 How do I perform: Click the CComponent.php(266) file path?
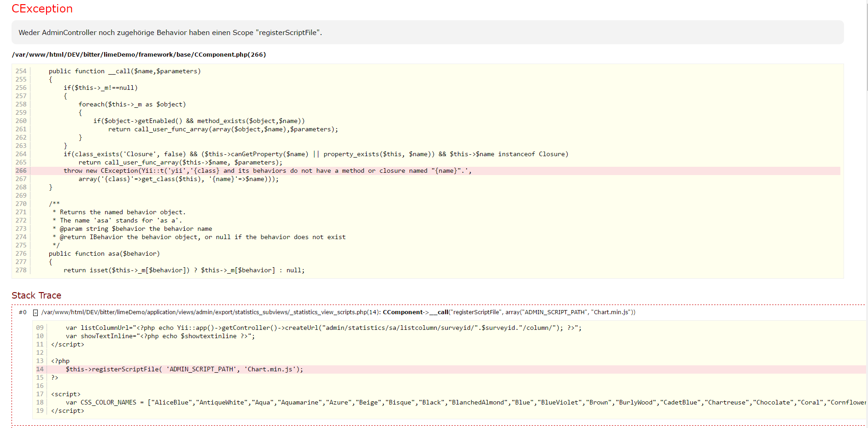139,54
